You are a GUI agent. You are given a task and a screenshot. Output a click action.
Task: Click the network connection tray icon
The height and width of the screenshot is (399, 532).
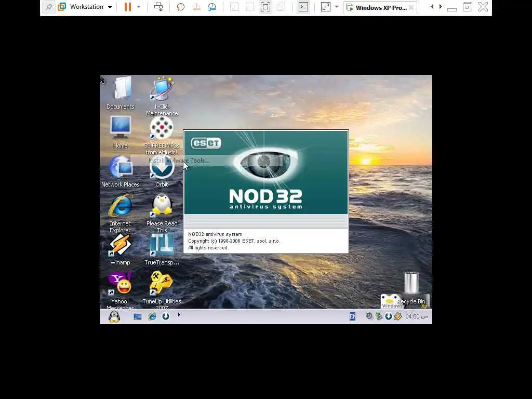[379, 316]
